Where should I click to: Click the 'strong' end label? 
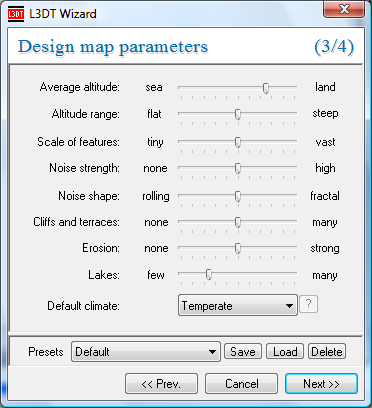coord(325,248)
